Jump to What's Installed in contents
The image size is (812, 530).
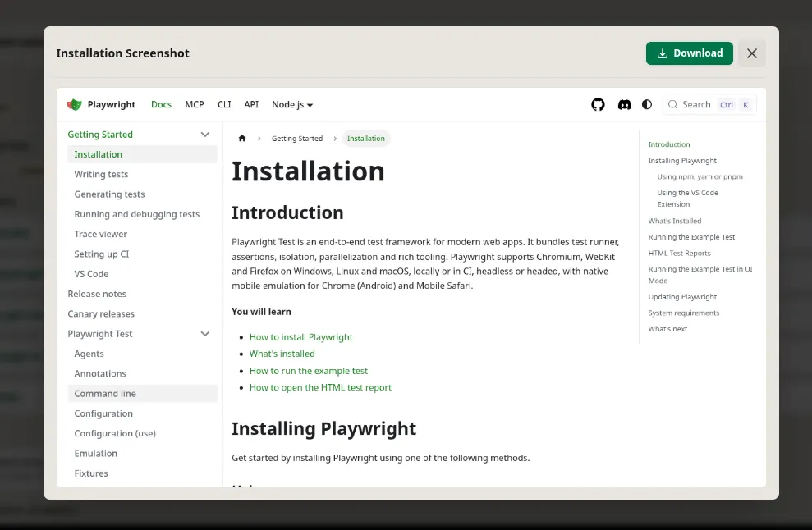(675, 221)
